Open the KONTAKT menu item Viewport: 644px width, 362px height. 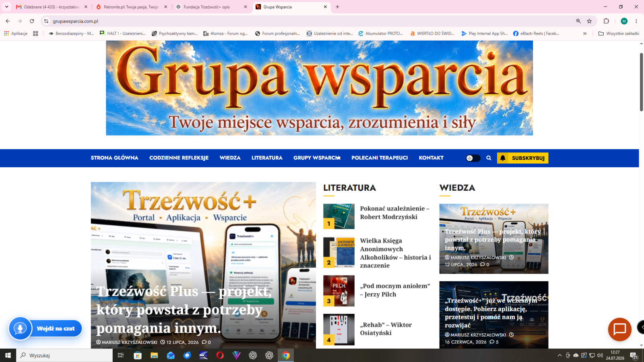(x=431, y=158)
